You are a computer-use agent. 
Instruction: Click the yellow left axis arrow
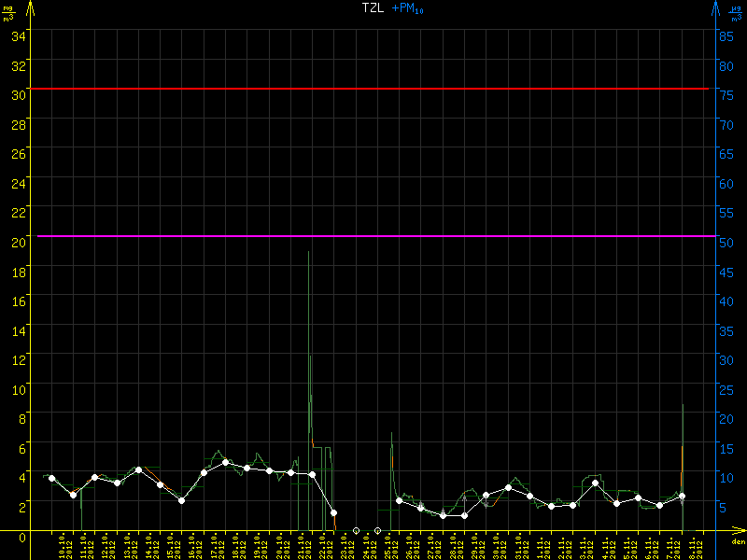30,9
